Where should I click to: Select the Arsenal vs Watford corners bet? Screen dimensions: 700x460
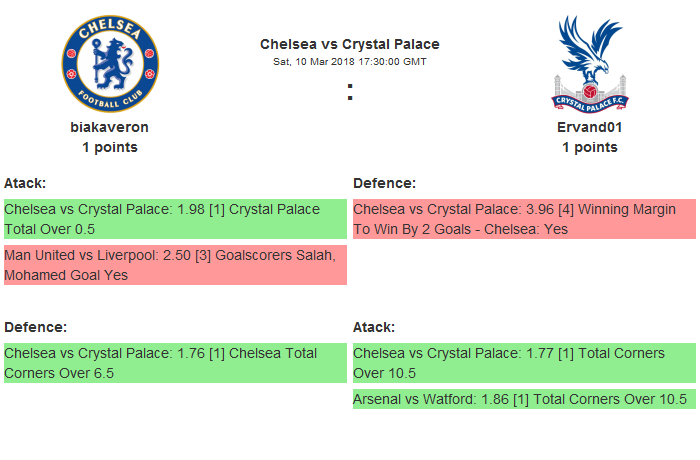click(x=524, y=399)
